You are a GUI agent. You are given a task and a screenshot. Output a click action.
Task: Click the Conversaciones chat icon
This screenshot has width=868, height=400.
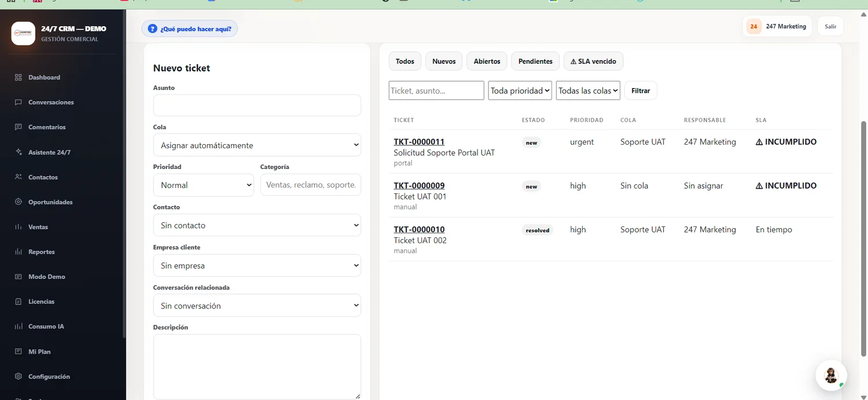[19, 102]
